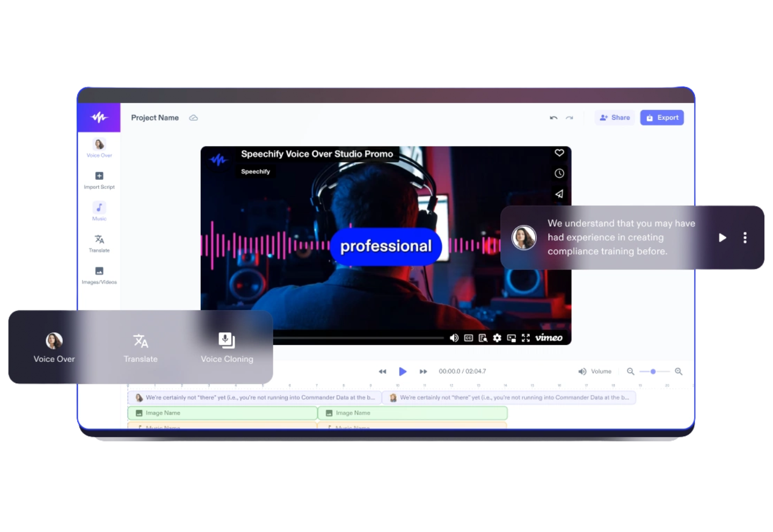Rewind the timeline playback
The width and height of the screenshot is (773, 532).
[382, 371]
